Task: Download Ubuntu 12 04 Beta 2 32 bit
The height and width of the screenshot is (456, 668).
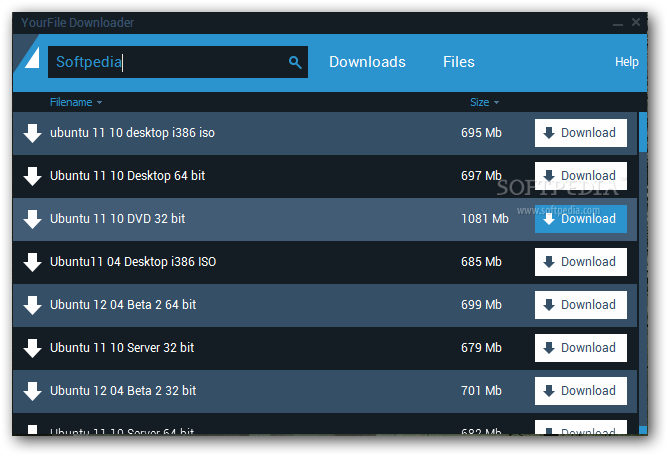Action: pyautogui.click(x=581, y=391)
